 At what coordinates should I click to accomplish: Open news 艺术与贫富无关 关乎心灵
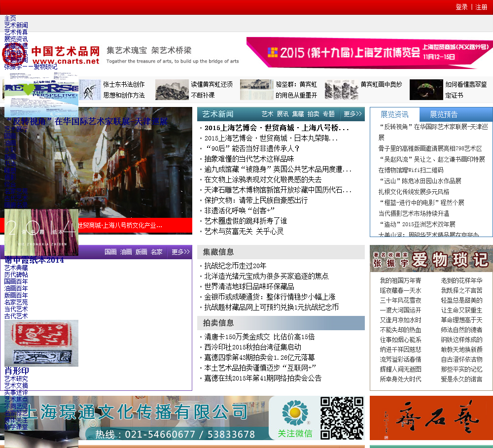[244, 231]
